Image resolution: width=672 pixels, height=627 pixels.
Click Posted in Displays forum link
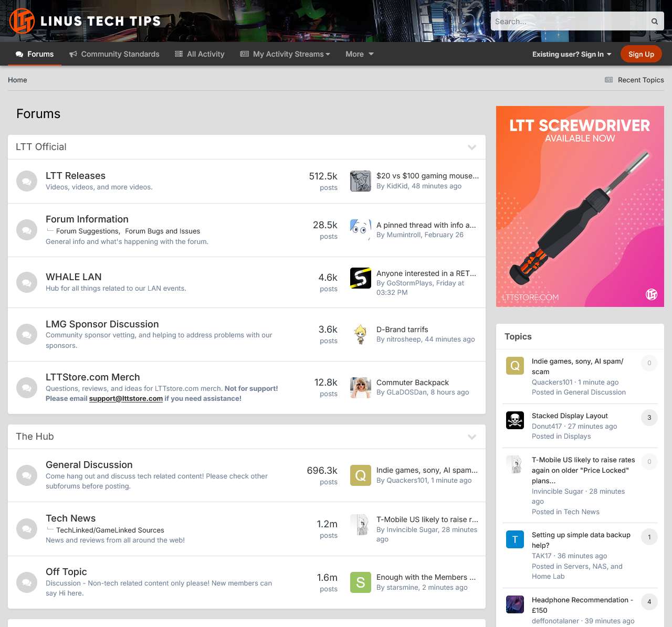tap(577, 436)
